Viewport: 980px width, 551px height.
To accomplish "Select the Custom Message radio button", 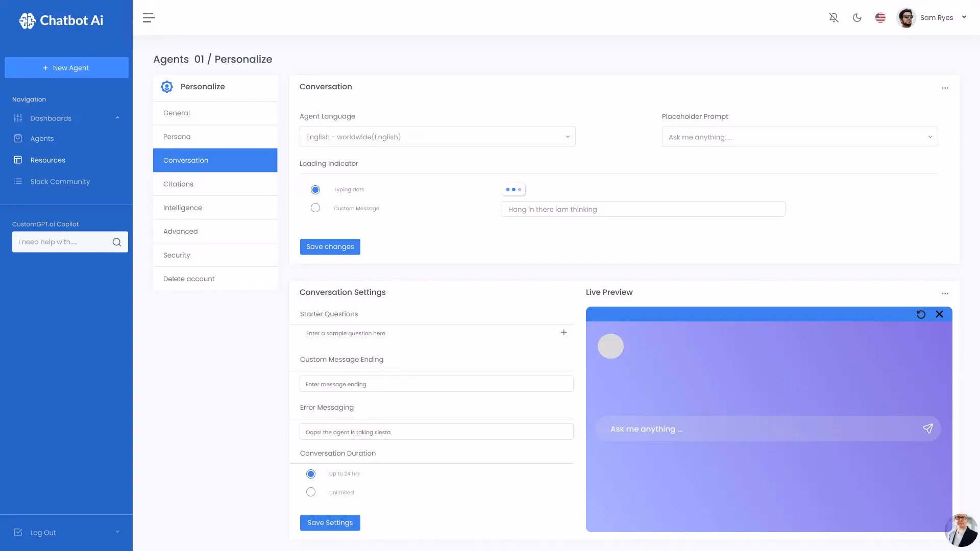I will [315, 208].
